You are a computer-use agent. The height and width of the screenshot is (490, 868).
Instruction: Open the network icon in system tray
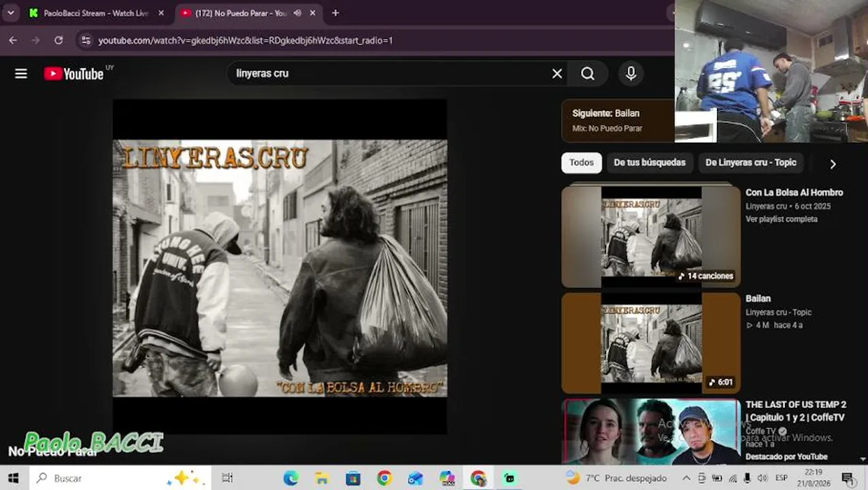(733, 478)
